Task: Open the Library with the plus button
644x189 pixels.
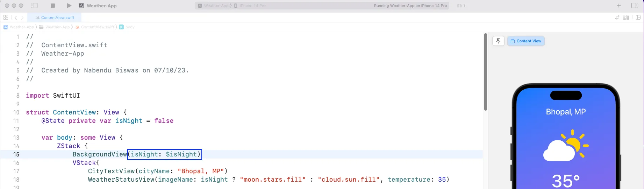Action: [619, 6]
